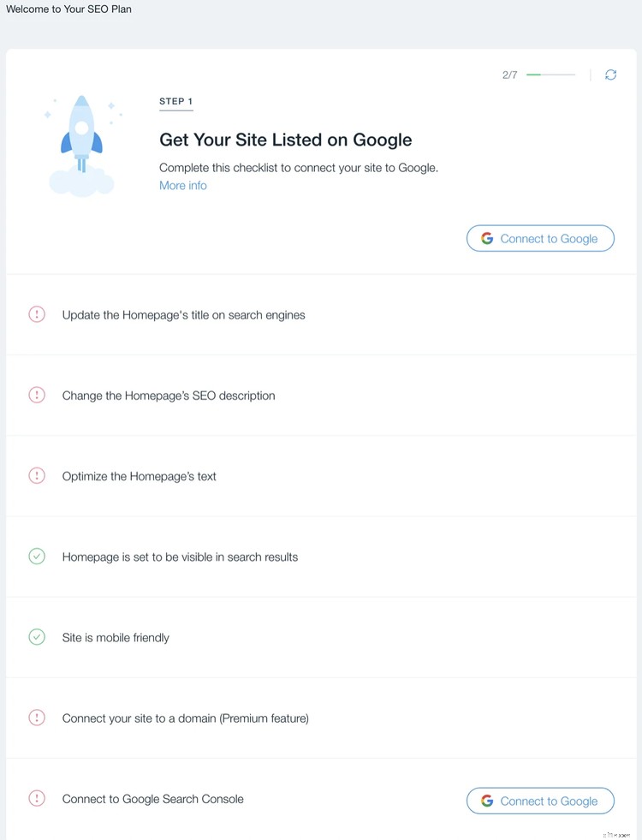Click the warning icon beside "Connect to Google Search Console"

coord(37,797)
